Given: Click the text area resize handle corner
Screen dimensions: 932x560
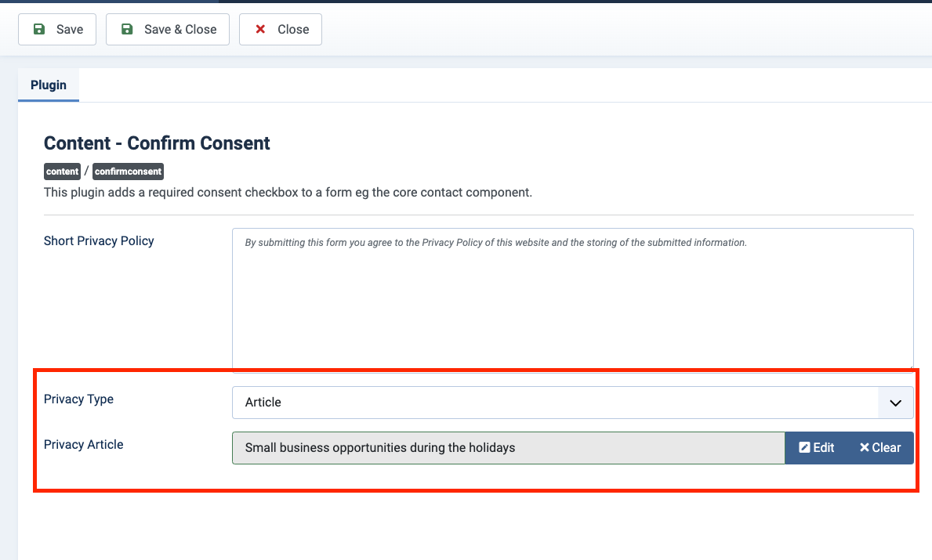Looking at the screenshot, I should [910, 365].
